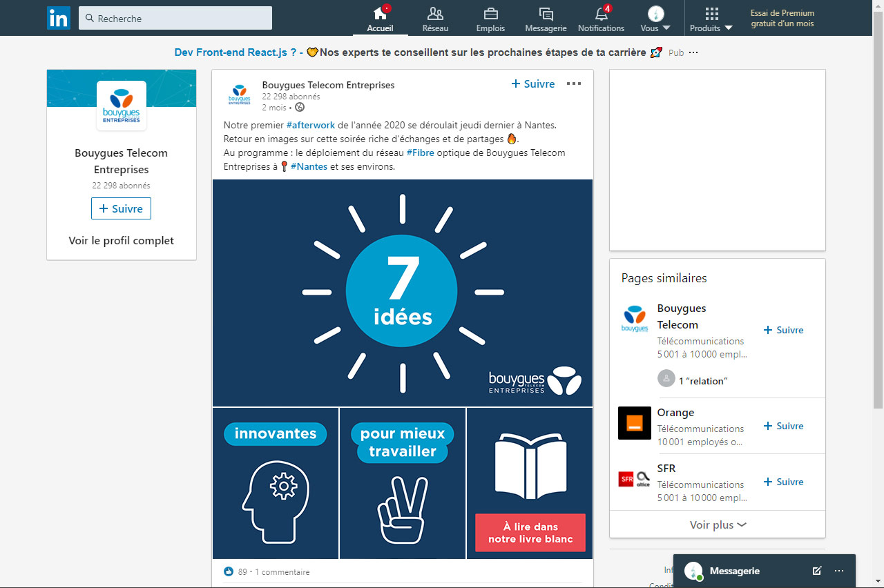Viewport: 884px width, 588px height.
Task: Click the Bouygues Telecom logo in Pages similaires
Action: pyautogui.click(x=635, y=318)
